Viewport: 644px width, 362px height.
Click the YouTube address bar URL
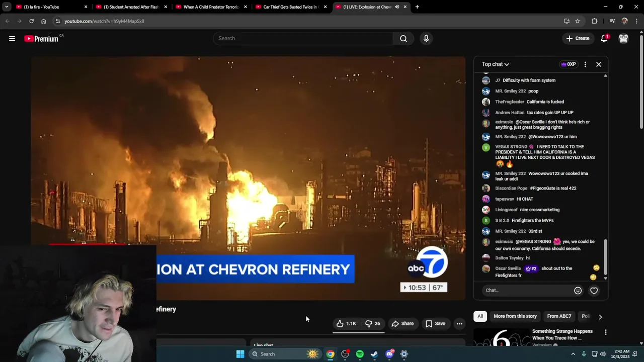pyautogui.click(x=104, y=21)
